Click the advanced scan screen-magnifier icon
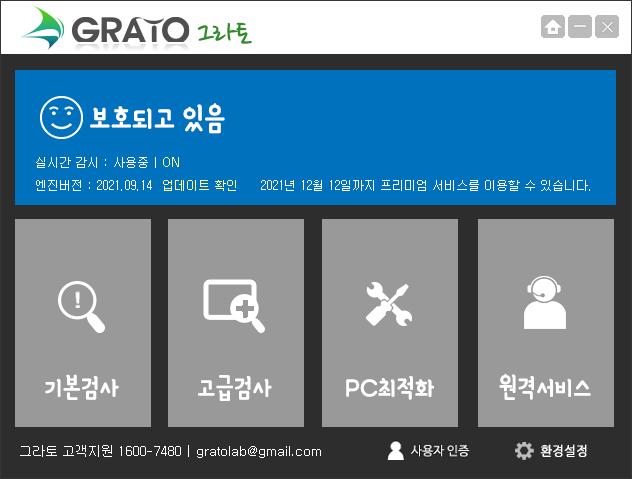Viewport: 632px width, 479px height. [x=234, y=306]
